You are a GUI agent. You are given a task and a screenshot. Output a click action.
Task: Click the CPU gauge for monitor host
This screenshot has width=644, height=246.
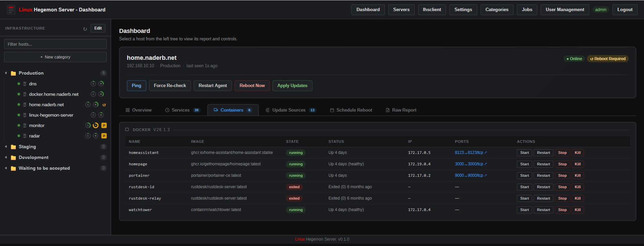(x=88, y=125)
